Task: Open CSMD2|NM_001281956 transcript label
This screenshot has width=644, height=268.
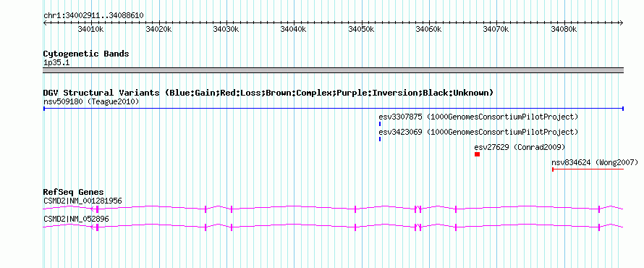Action: pyautogui.click(x=82, y=201)
